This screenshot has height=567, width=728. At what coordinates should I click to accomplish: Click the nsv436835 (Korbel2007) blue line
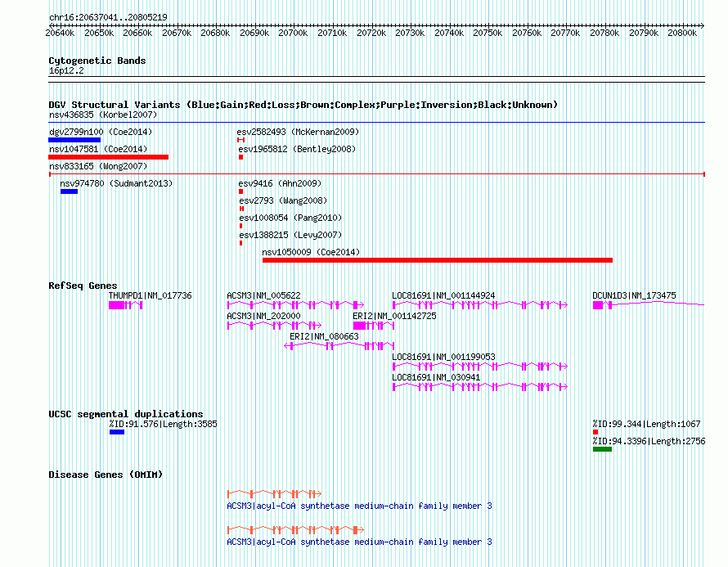coord(376,123)
